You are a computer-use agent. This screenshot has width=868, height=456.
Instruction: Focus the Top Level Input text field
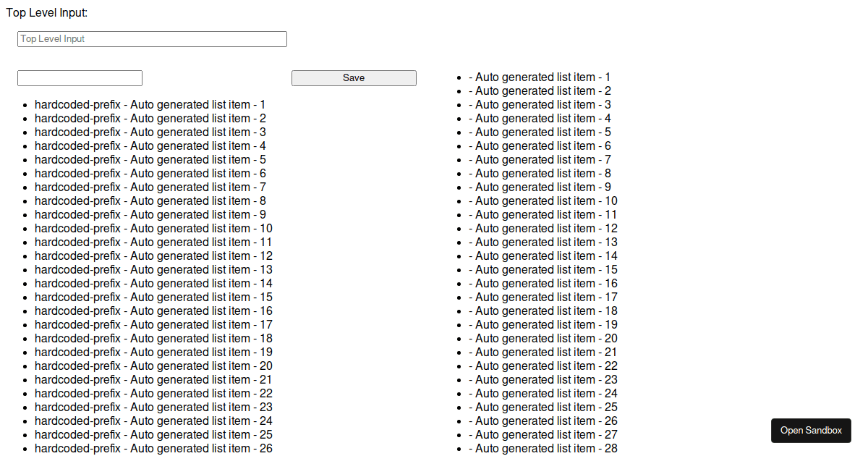coord(152,39)
